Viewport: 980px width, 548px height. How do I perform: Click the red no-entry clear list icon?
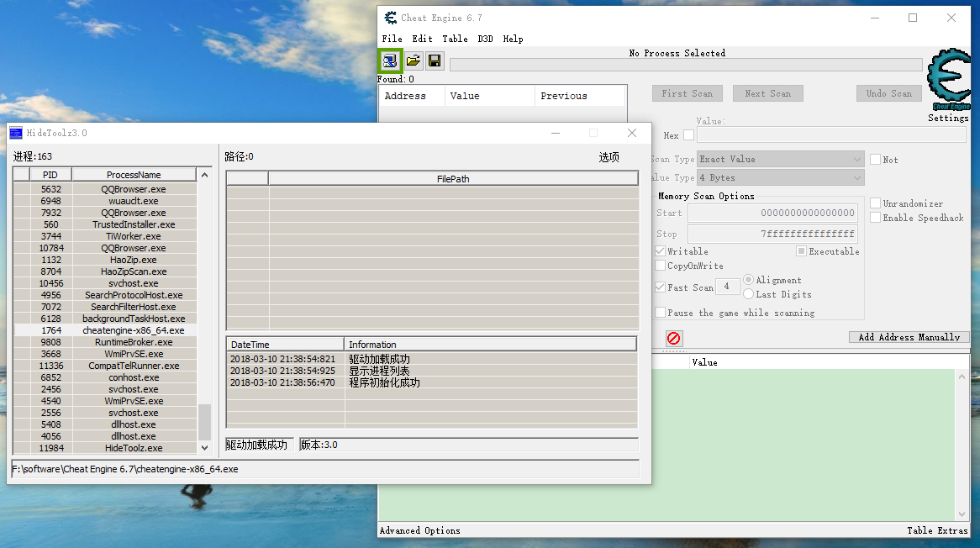tap(674, 338)
